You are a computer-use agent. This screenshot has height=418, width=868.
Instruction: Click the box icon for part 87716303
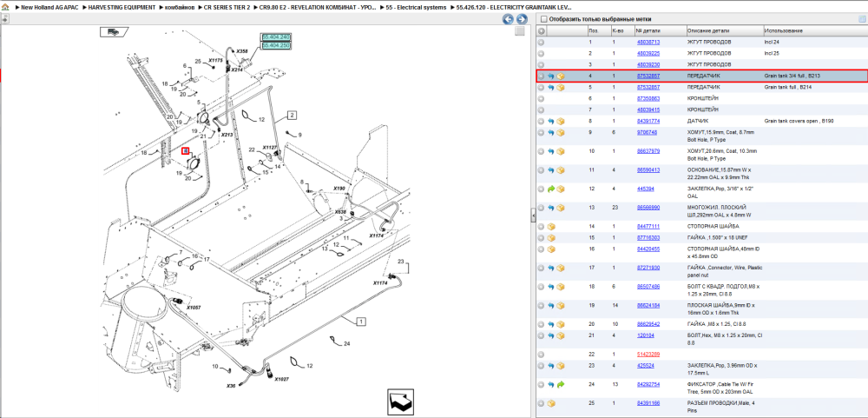click(551, 238)
